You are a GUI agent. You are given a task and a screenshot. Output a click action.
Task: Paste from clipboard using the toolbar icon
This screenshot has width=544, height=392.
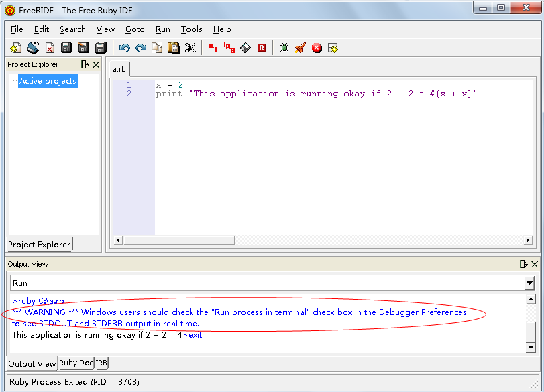coord(174,48)
